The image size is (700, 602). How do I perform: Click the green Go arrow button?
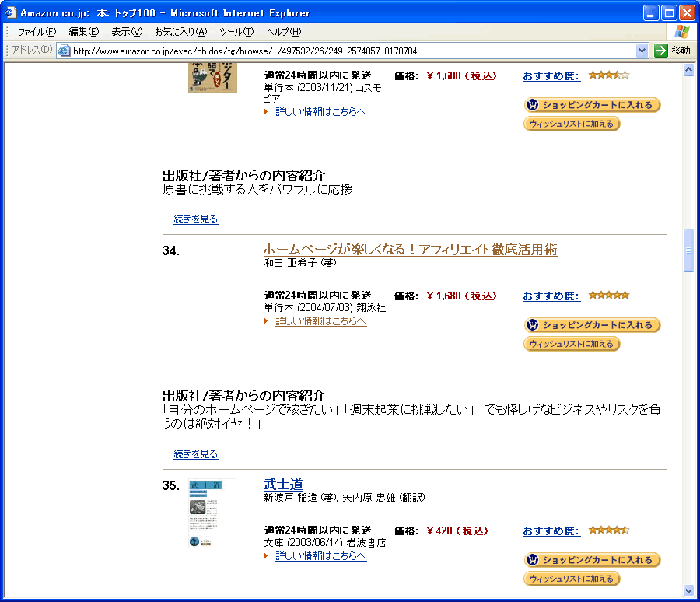coord(661,51)
